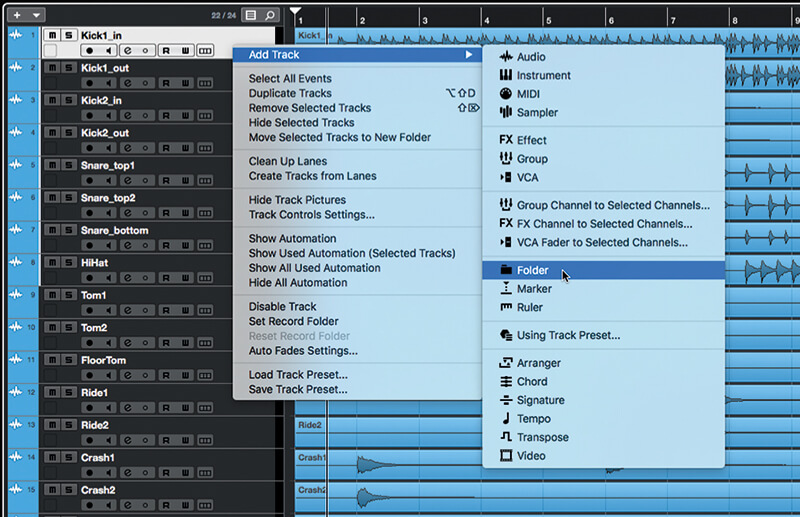Click the playhead cursor marker on ruler
800x517 pixels.
point(295,11)
